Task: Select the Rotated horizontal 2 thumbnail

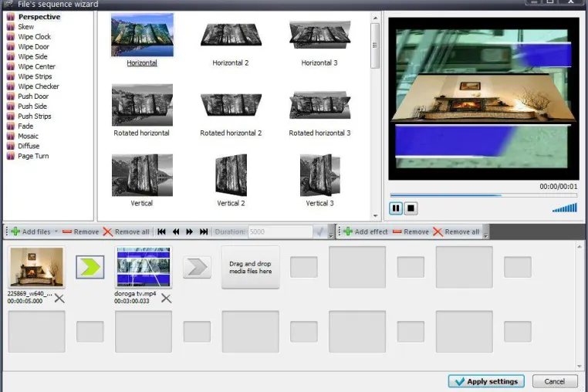Action: click(x=231, y=105)
